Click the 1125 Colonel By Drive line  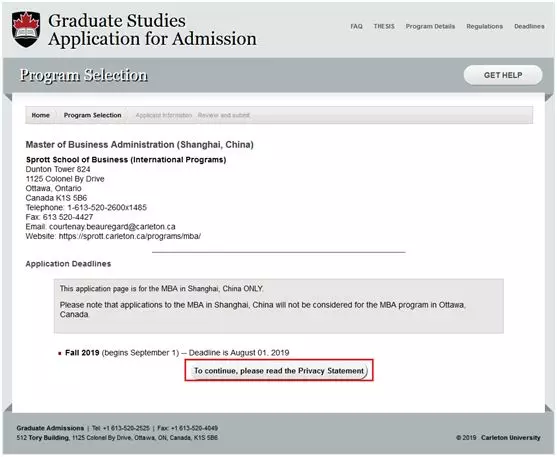click(65, 179)
